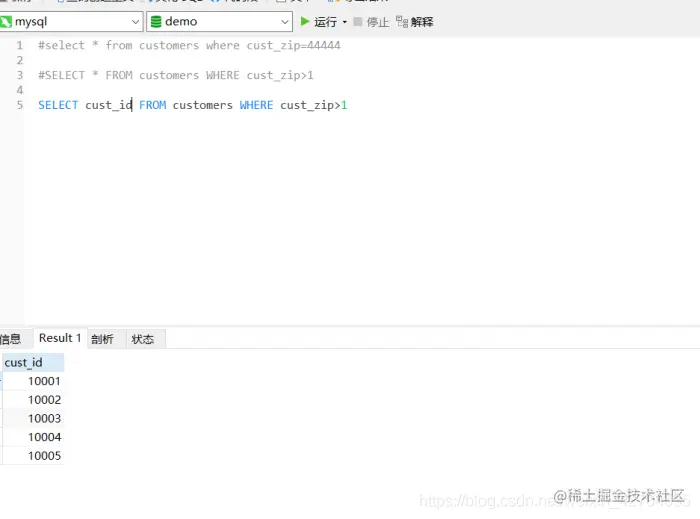Click the mysql connection icon
The width and height of the screenshot is (700, 519).
click(x=6, y=21)
